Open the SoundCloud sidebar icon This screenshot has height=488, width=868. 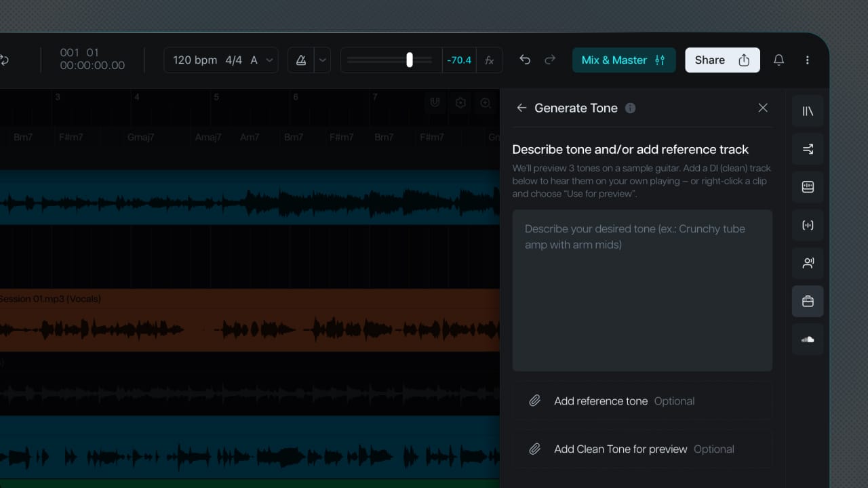[808, 339]
